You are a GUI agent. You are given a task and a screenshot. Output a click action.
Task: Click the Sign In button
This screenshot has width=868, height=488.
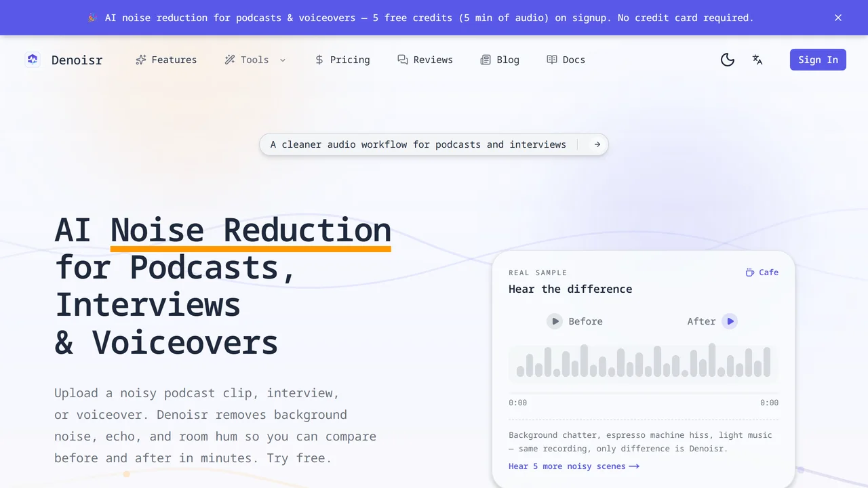[x=818, y=60]
